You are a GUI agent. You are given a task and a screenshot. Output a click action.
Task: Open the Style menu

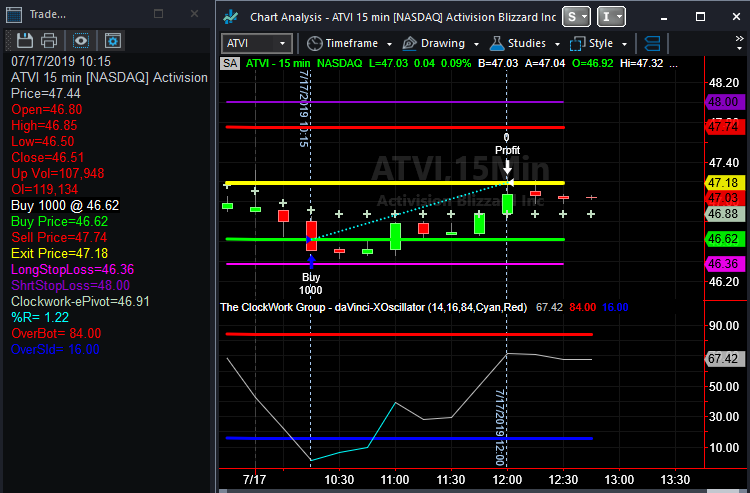click(598, 44)
